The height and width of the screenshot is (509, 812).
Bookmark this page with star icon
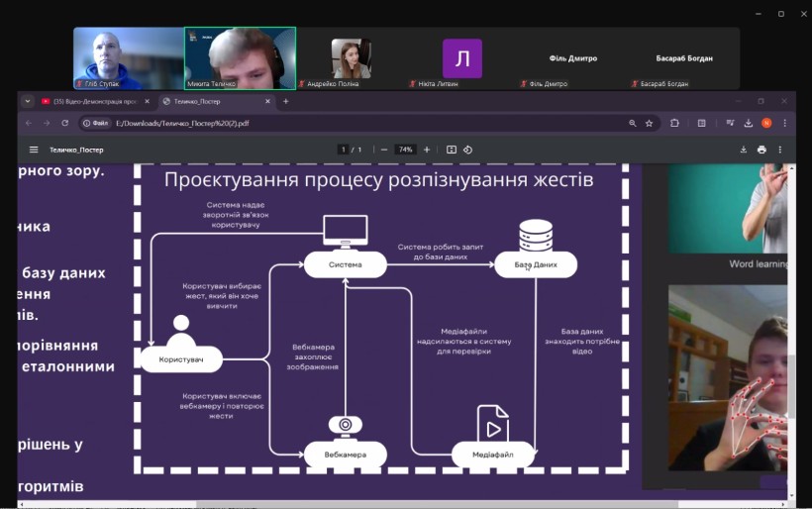pos(650,123)
